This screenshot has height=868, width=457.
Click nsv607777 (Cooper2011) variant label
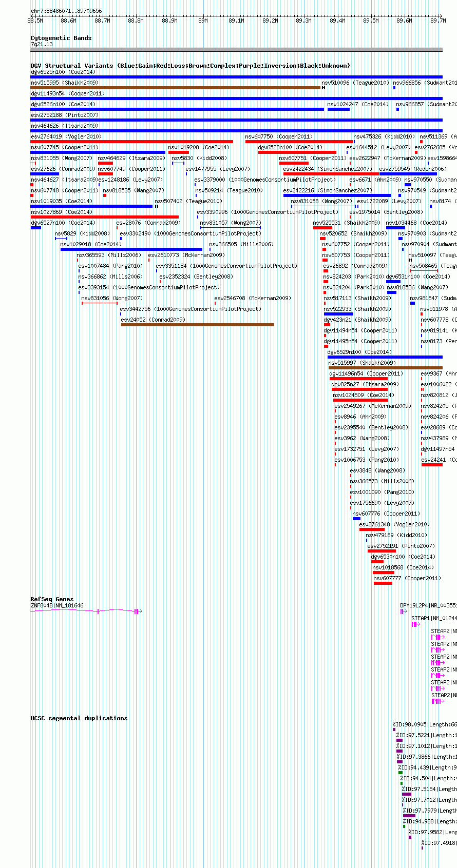407,578
